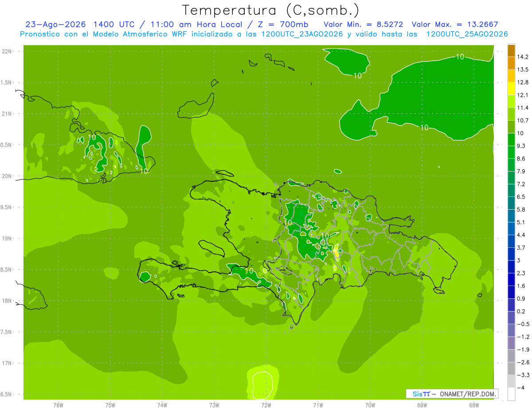Click the colorbar "13.5" value
This screenshot has width=532, height=411.
(x=523, y=70)
